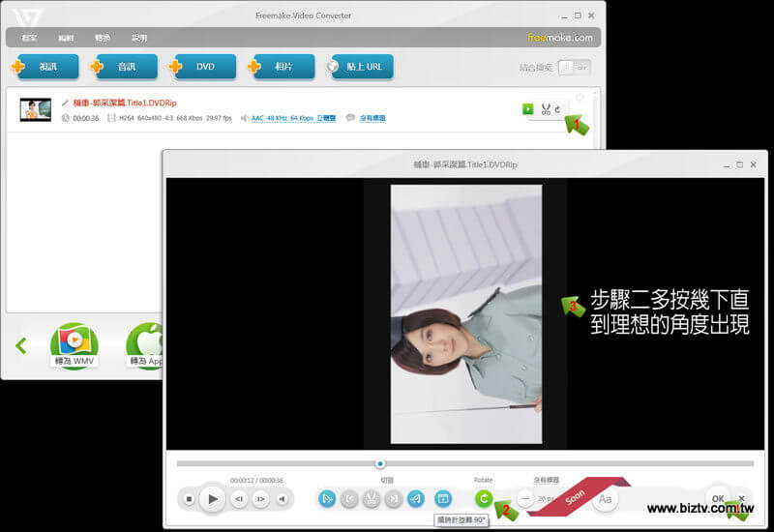Set the selection start marker icon
This screenshot has height=532, width=774.
[x=349, y=499]
